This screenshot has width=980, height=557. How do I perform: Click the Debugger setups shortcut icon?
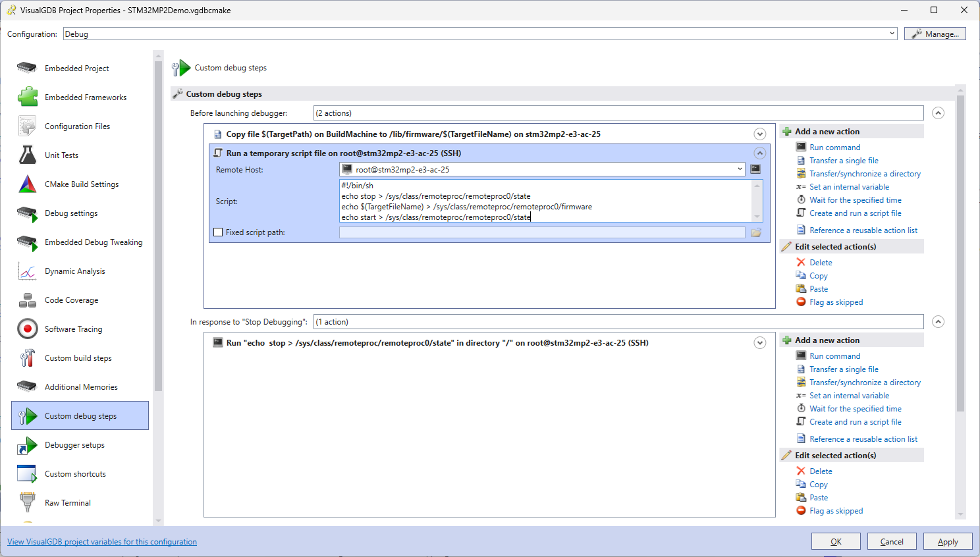pyautogui.click(x=27, y=445)
